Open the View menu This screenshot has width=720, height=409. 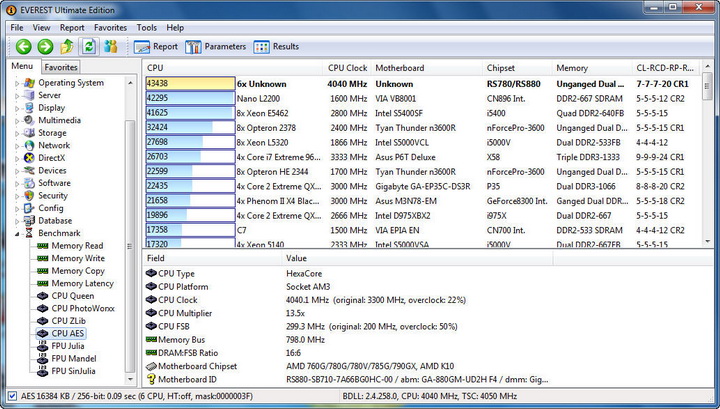[41, 28]
